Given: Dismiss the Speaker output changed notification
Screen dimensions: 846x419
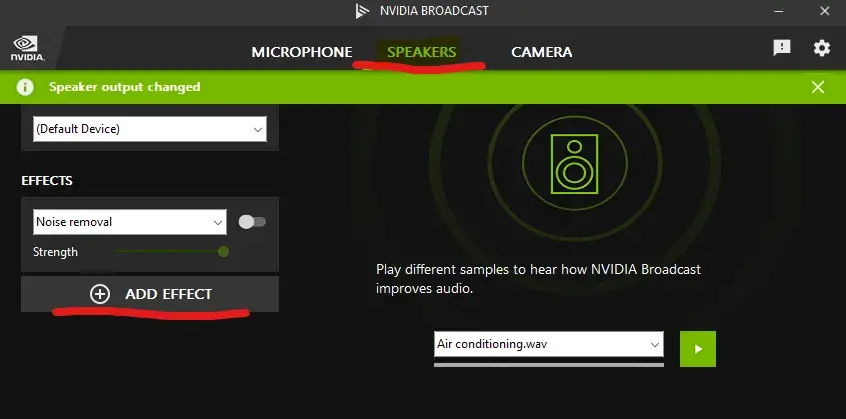Looking at the screenshot, I should 818,87.
